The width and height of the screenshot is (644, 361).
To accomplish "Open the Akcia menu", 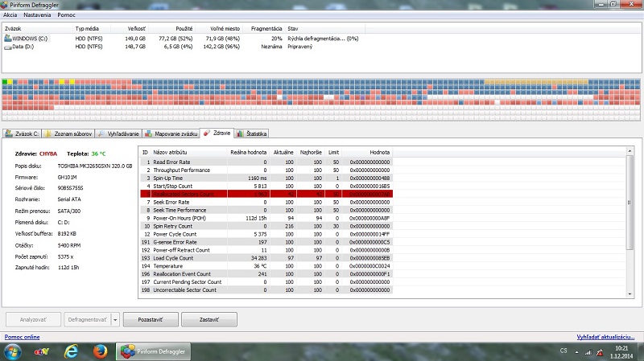I will point(10,14).
